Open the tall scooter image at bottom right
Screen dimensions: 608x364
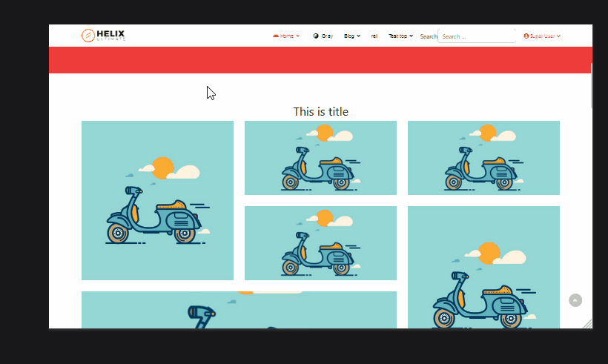pyautogui.click(x=483, y=267)
